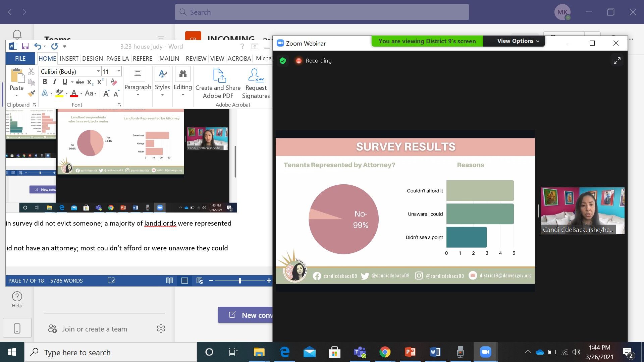Enter Zoom full screen mode
The image size is (644, 362).
tap(617, 61)
